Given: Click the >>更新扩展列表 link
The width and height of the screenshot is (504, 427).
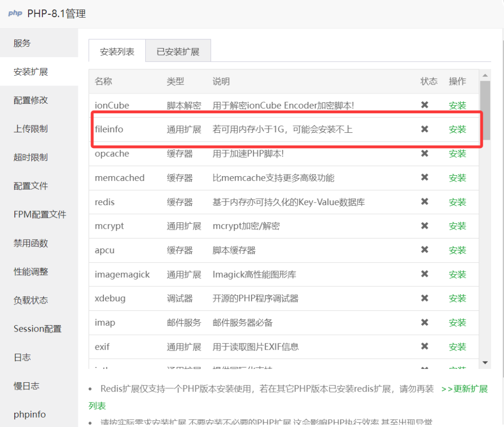Looking at the screenshot, I should point(464,389).
